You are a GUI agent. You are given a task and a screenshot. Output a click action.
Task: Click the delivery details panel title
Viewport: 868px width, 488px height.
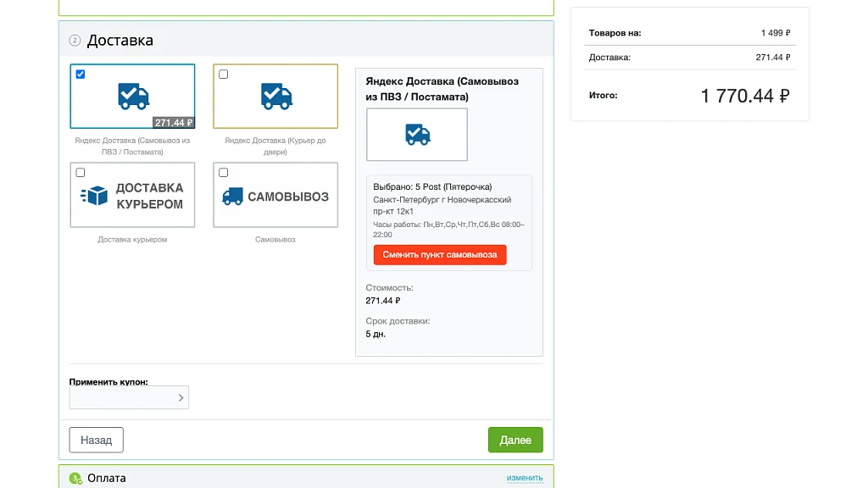pyautogui.click(x=442, y=89)
